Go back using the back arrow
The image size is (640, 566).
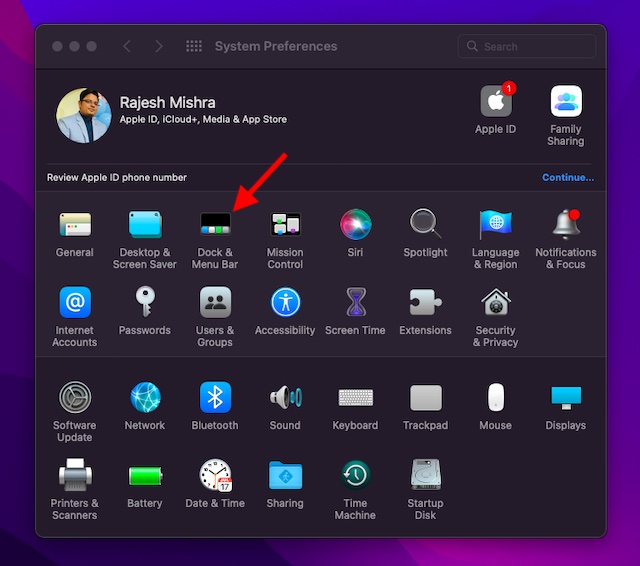pyautogui.click(x=127, y=47)
